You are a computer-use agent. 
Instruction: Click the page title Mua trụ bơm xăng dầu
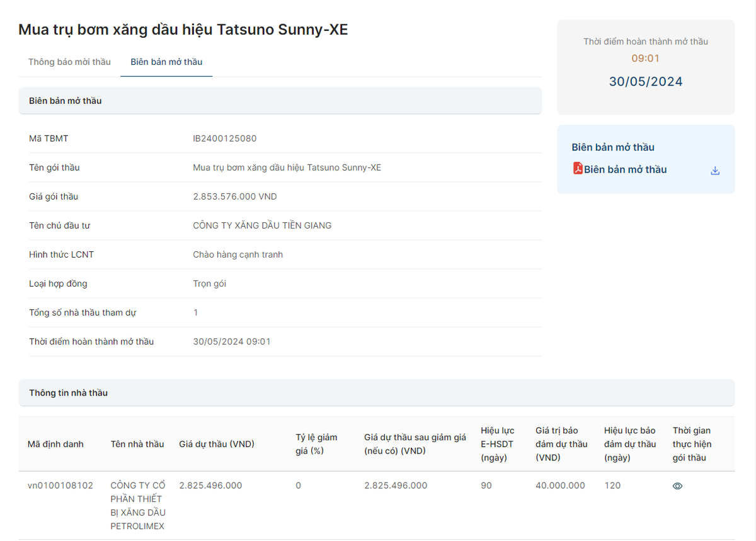coord(183,30)
